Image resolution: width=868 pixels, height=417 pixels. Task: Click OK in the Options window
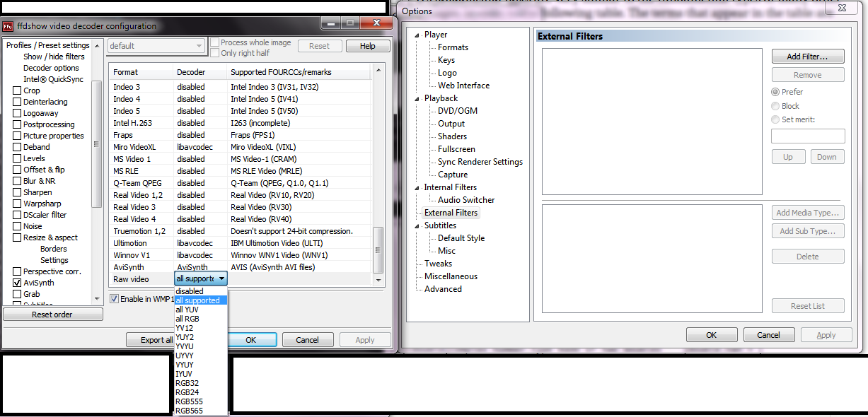(712, 335)
